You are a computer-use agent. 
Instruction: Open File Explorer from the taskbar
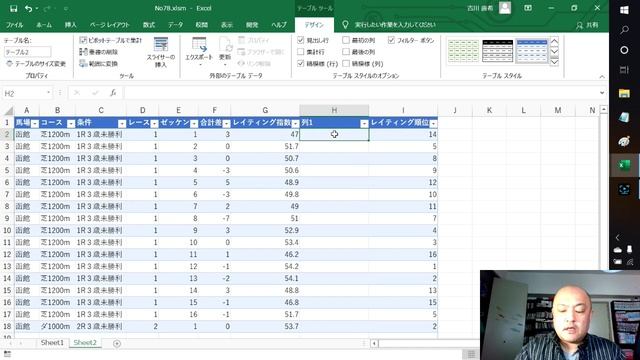624,93
